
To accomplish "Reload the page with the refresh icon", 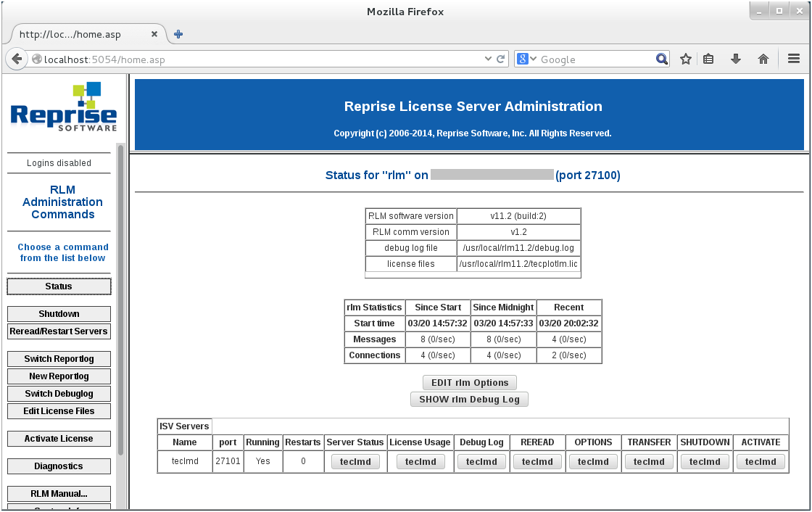I will coord(501,59).
